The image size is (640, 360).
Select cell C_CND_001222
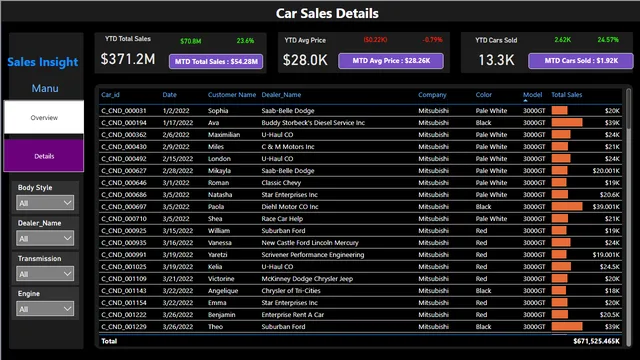124,315
